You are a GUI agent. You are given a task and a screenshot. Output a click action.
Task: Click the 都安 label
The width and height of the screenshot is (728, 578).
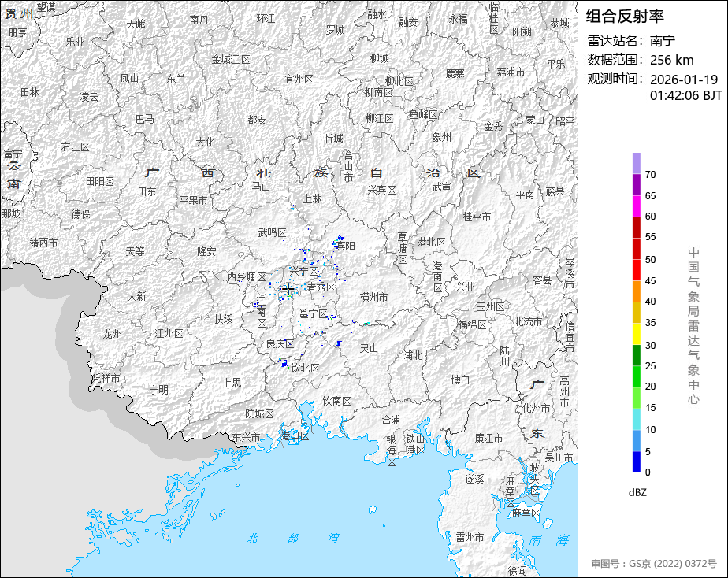(x=257, y=120)
